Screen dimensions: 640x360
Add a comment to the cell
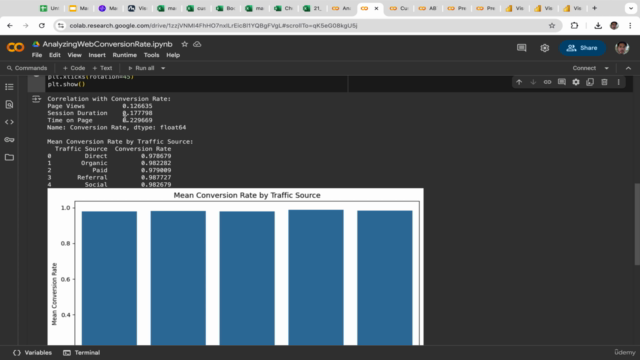pos(562,82)
